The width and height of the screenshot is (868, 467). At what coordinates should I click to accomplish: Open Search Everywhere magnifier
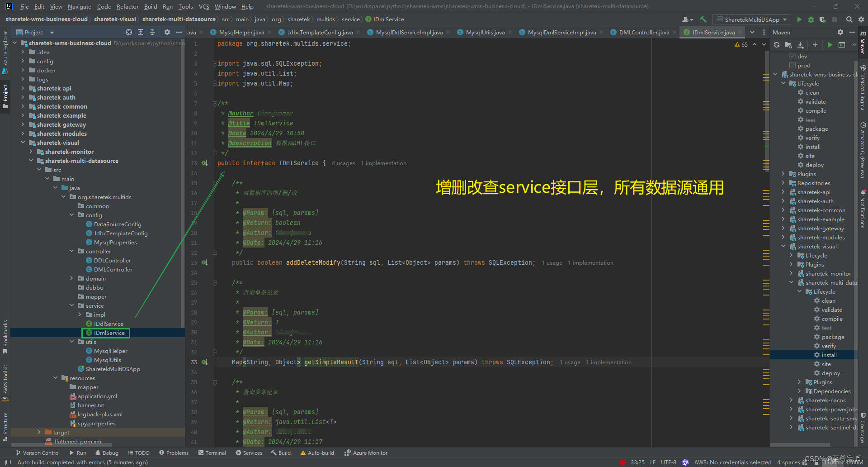849,19
